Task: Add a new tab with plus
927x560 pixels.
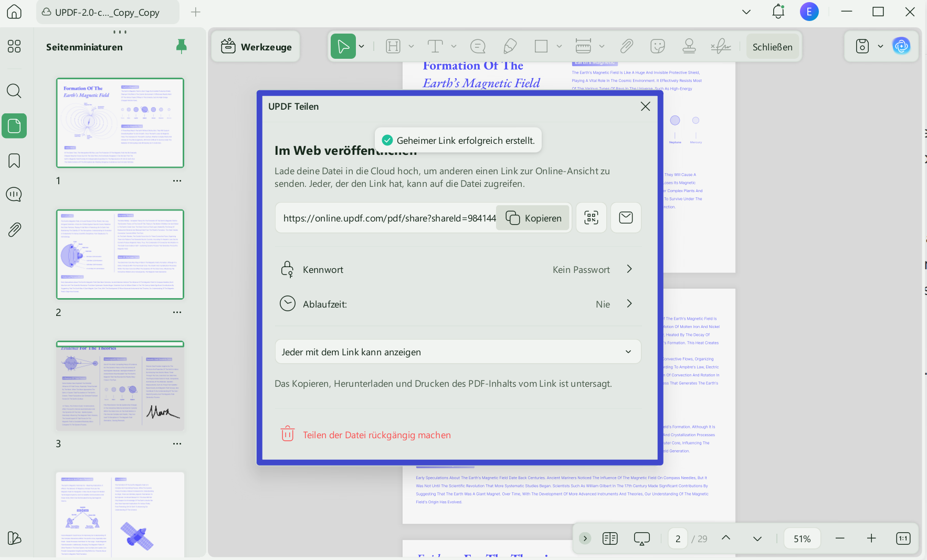Action: click(195, 12)
